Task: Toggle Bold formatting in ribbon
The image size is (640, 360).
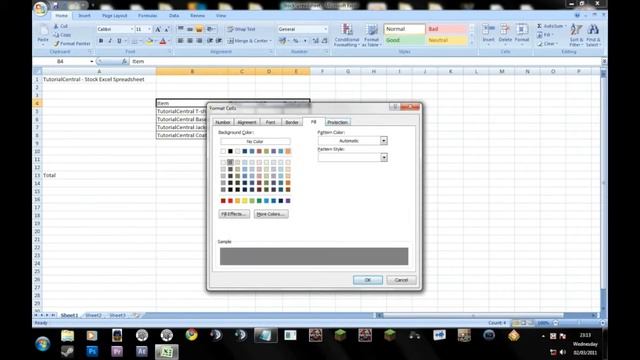Action: coord(101,41)
